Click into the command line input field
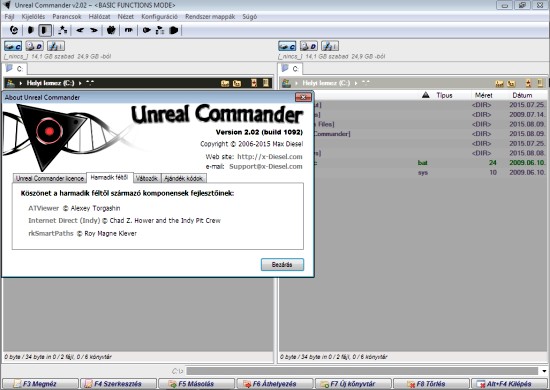This screenshot has height=390, width=550. (x=363, y=371)
